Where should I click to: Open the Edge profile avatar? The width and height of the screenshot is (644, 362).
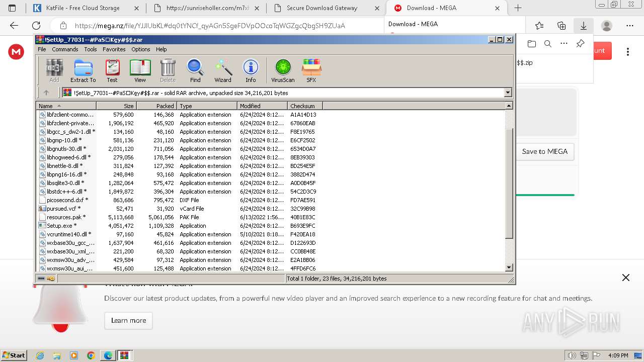click(607, 26)
